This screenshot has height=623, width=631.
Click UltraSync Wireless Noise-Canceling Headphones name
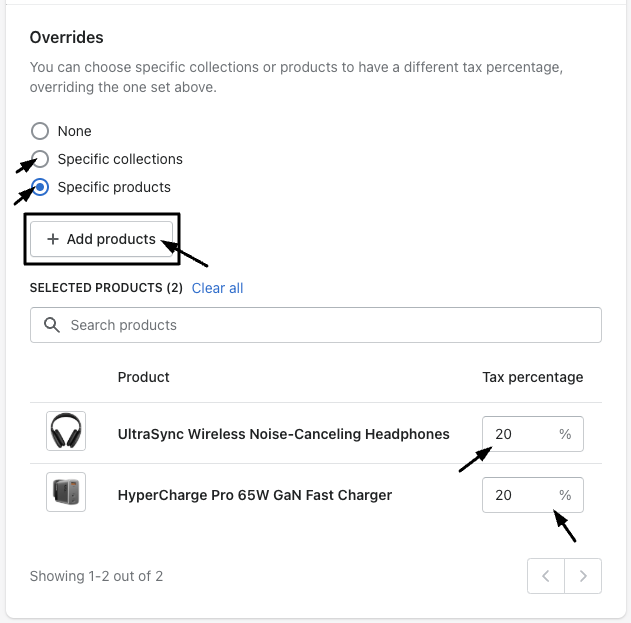tap(283, 434)
